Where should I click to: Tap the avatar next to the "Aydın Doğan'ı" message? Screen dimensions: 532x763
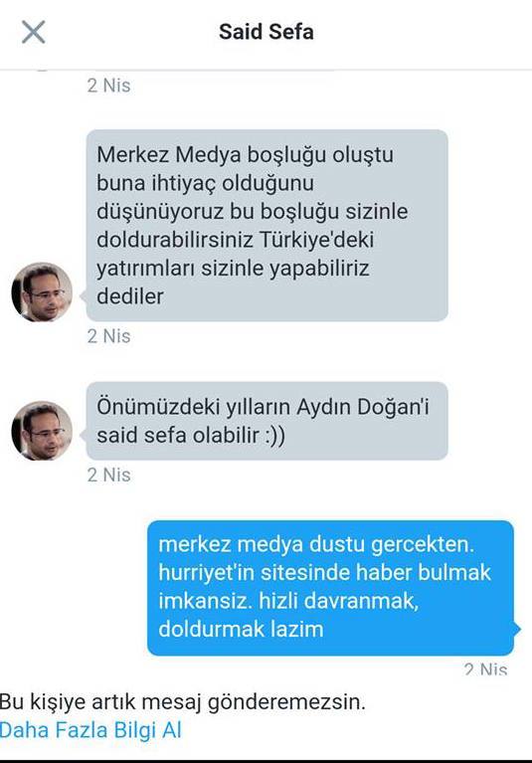42,431
